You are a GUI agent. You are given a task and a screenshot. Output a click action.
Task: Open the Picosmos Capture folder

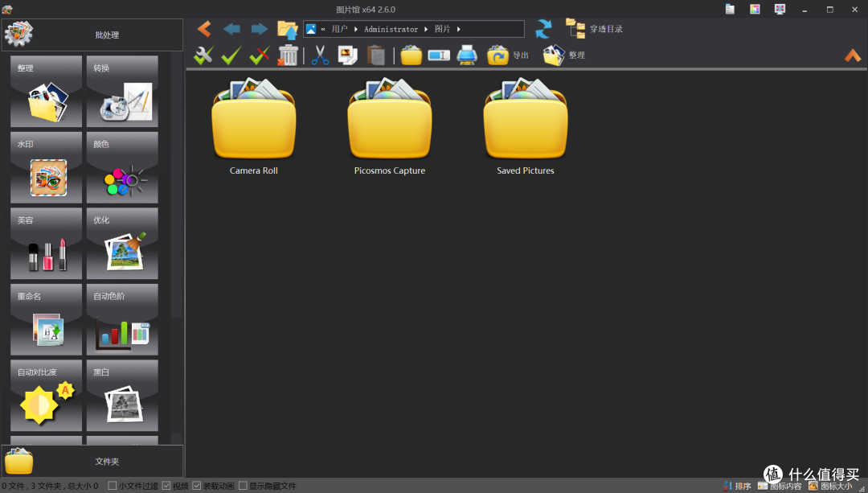pyautogui.click(x=390, y=127)
